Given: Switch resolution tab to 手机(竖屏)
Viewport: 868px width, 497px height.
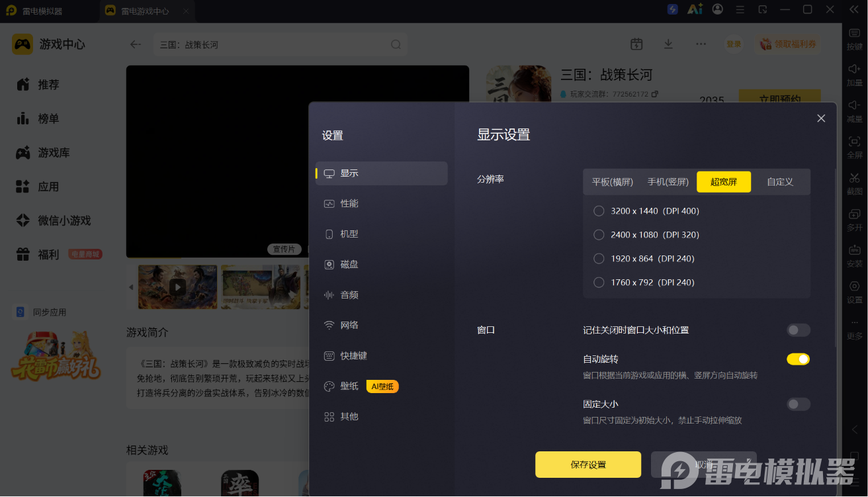Looking at the screenshot, I should click(668, 182).
